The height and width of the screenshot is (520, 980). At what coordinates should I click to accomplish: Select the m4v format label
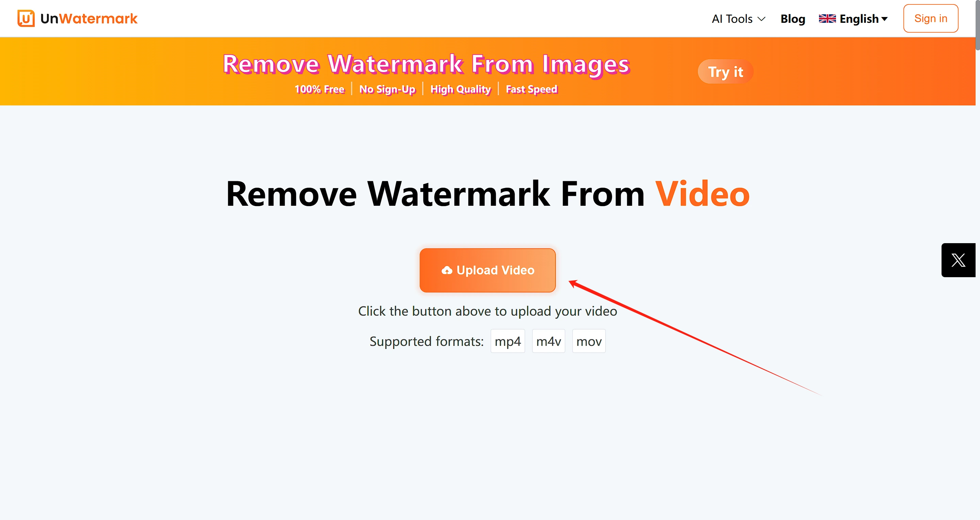coord(548,341)
